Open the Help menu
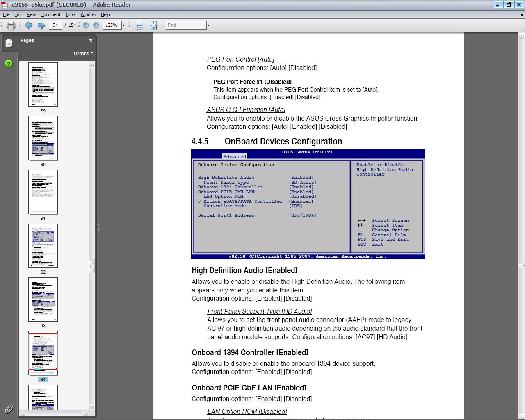The height and width of the screenshot is (420, 525). 105,14
